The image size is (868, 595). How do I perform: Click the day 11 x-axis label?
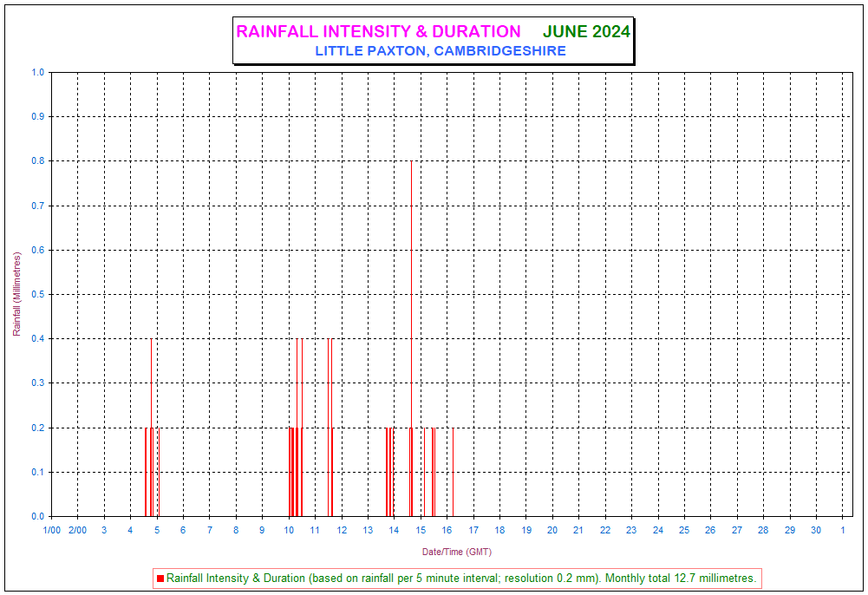point(315,530)
